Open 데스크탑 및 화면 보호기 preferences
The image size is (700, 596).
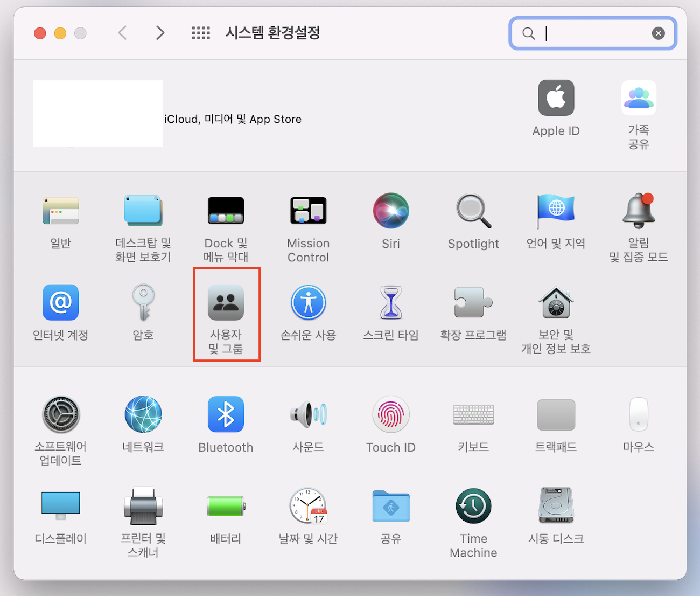click(x=143, y=211)
